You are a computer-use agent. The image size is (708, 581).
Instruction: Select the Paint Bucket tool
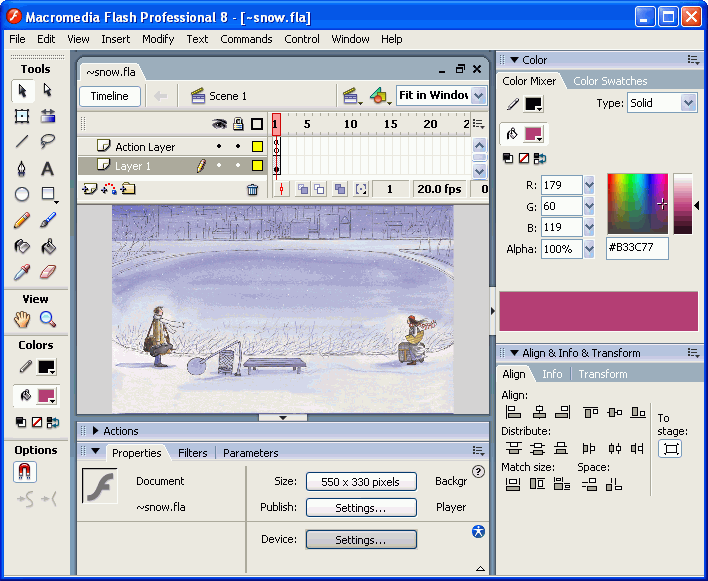47,246
